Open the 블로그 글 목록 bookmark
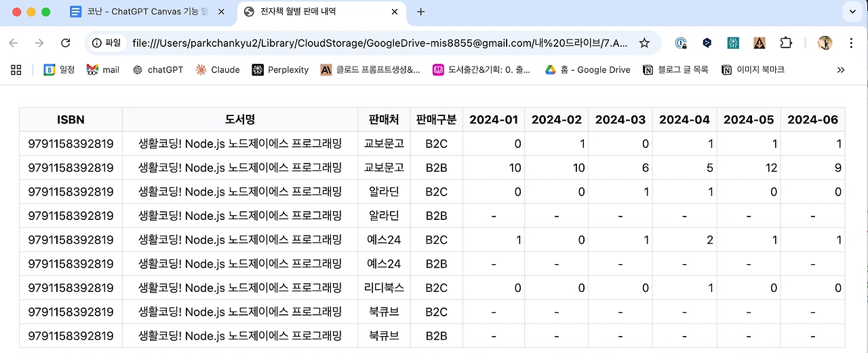The image size is (868, 353). [x=675, y=70]
